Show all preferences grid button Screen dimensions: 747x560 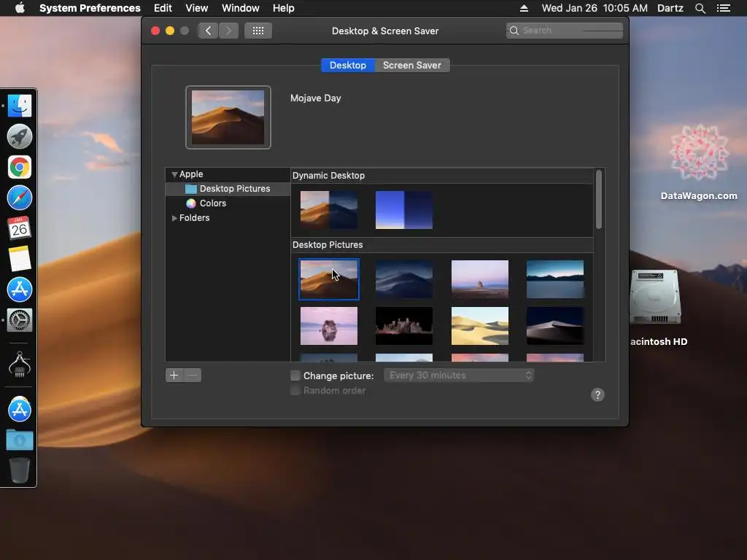pos(258,31)
